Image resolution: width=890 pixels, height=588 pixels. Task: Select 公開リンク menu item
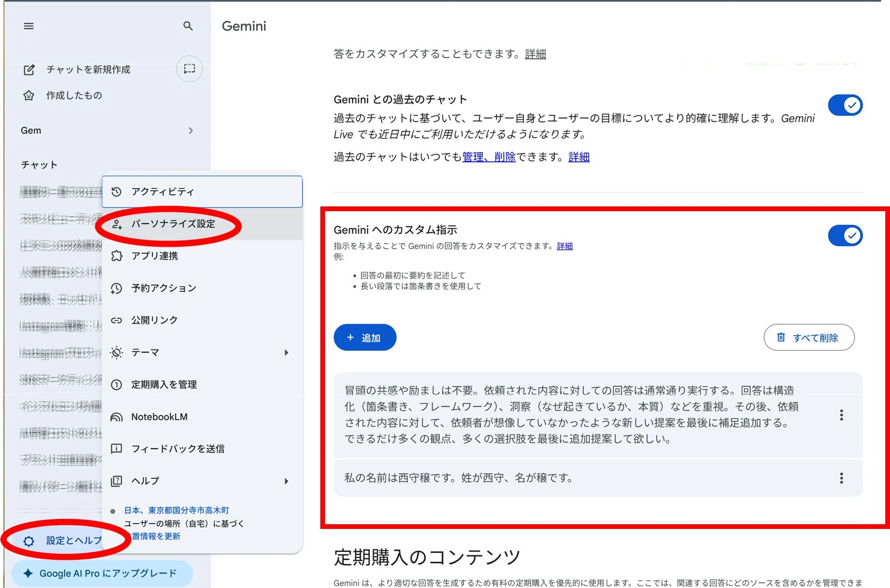(x=202, y=320)
